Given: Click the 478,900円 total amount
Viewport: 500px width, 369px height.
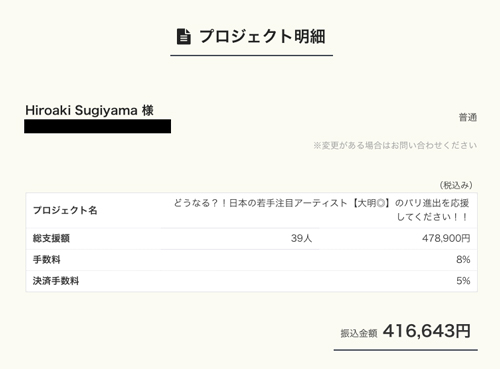Looking at the screenshot, I should tap(446, 238).
